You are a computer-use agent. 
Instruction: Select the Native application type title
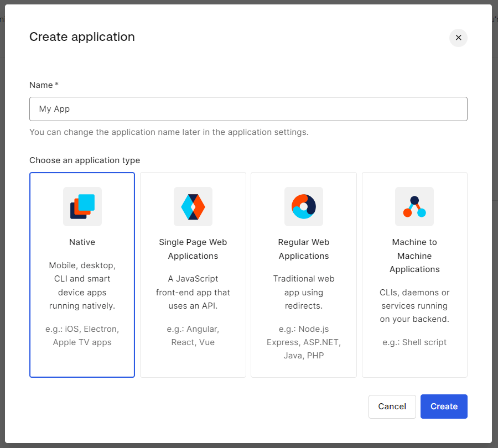pyautogui.click(x=82, y=242)
